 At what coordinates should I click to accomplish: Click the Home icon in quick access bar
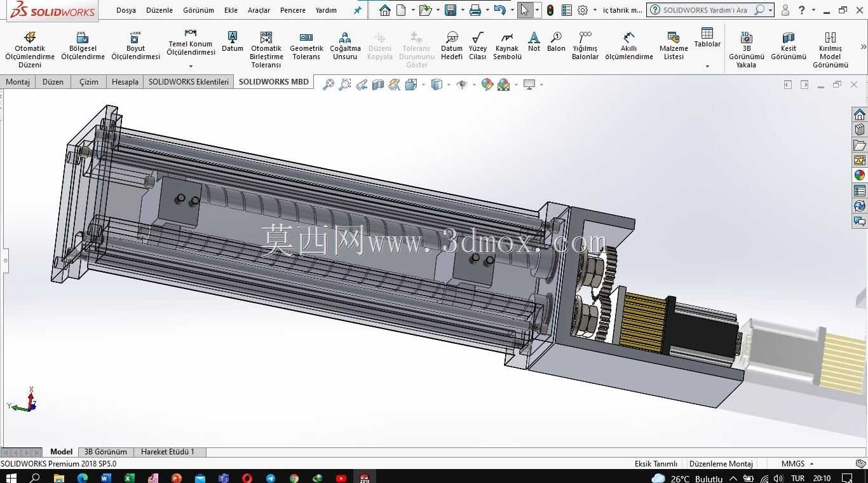click(x=384, y=10)
